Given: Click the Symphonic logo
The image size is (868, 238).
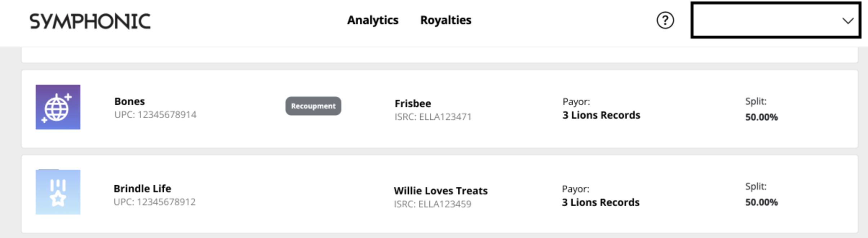Looking at the screenshot, I should (90, 21).
